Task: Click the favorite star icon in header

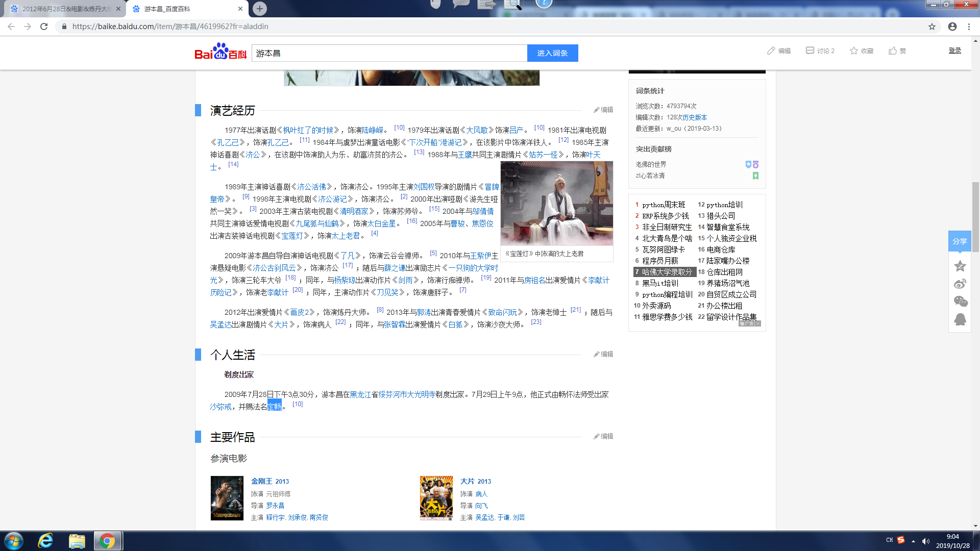Action: click(x=854, y=51)
